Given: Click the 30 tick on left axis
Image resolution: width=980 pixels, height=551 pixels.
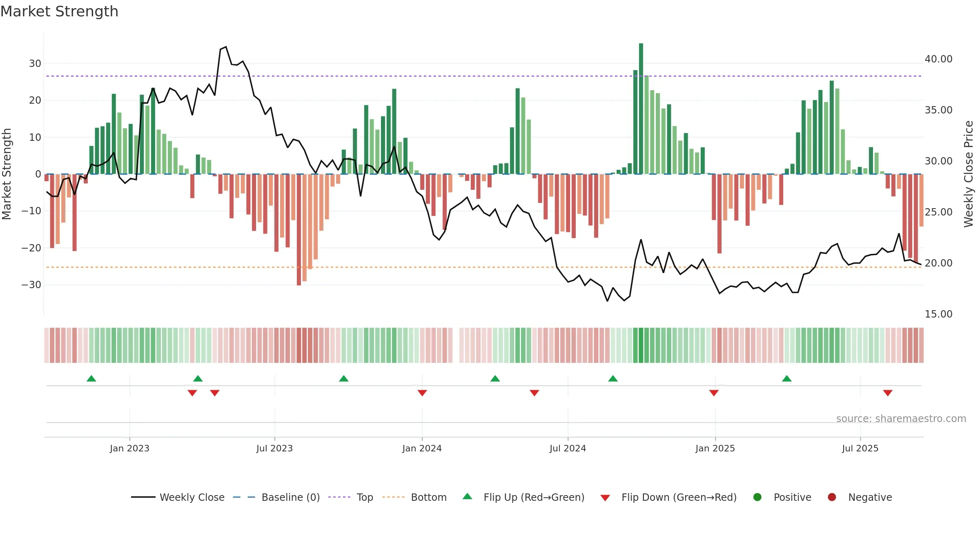Looking at the screenshot, I should (x=35, y=63).
